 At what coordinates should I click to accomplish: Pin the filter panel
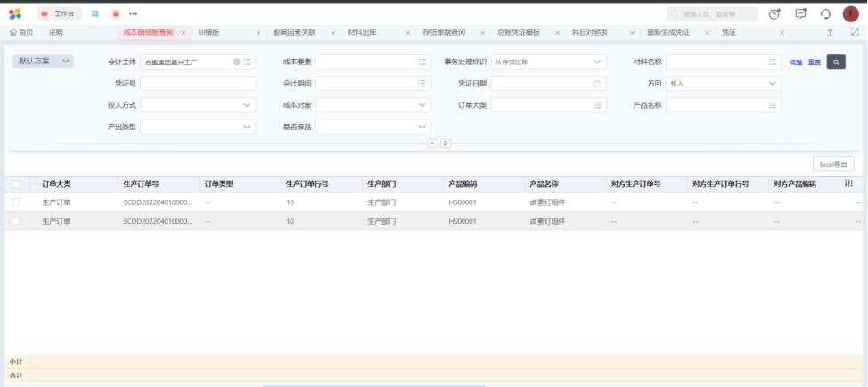point(446,144)
